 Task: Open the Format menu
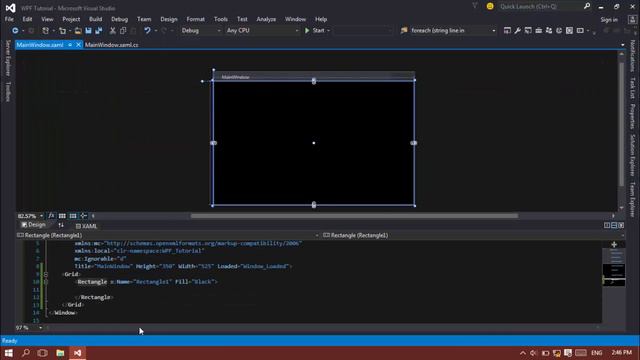pyautogui.click(x=196, y=19)
